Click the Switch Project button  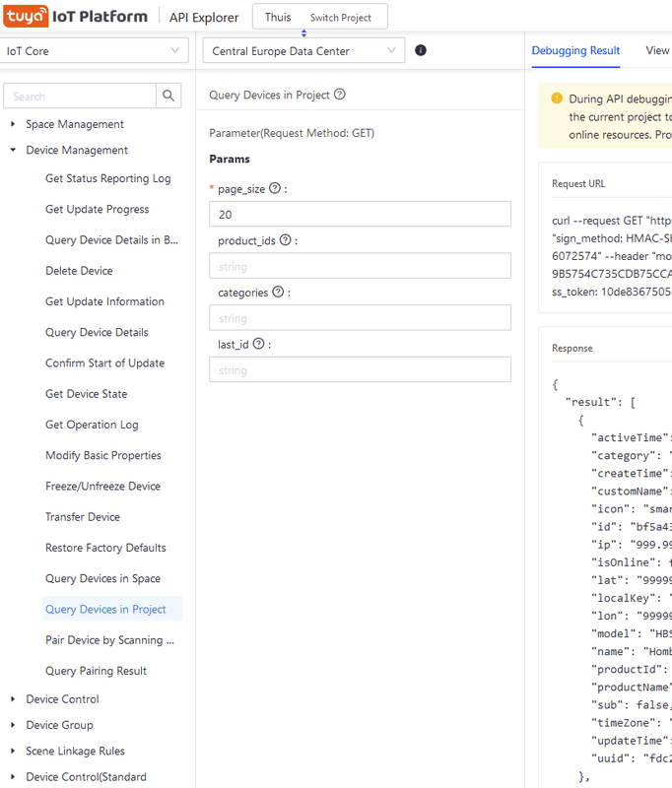[341, 18]
